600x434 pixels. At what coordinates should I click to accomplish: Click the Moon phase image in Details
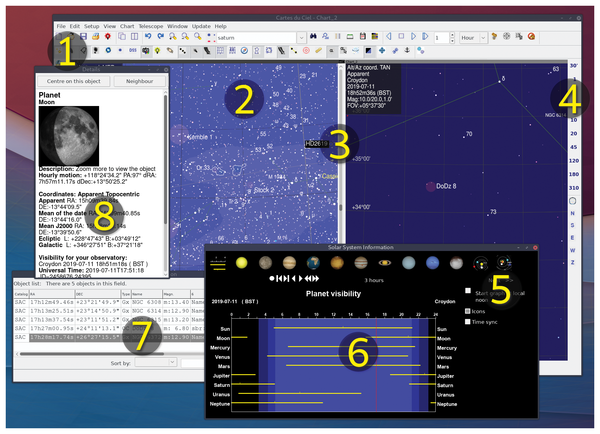pyautogui.click(x=69, y=136)
